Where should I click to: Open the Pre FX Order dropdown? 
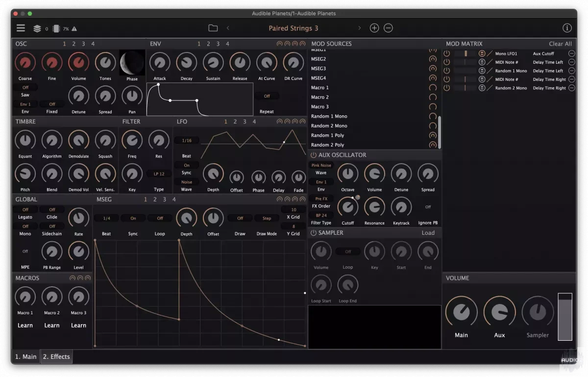point(321,199)
